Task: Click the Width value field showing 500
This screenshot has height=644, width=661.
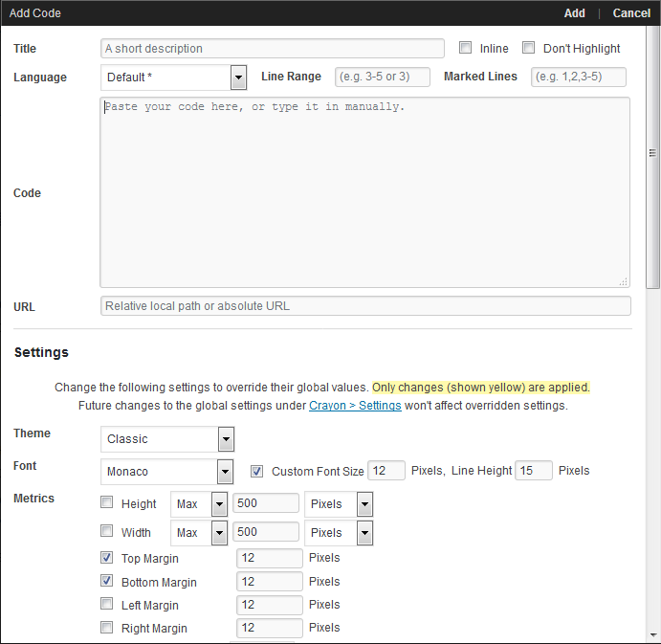Action: point(266,531)
